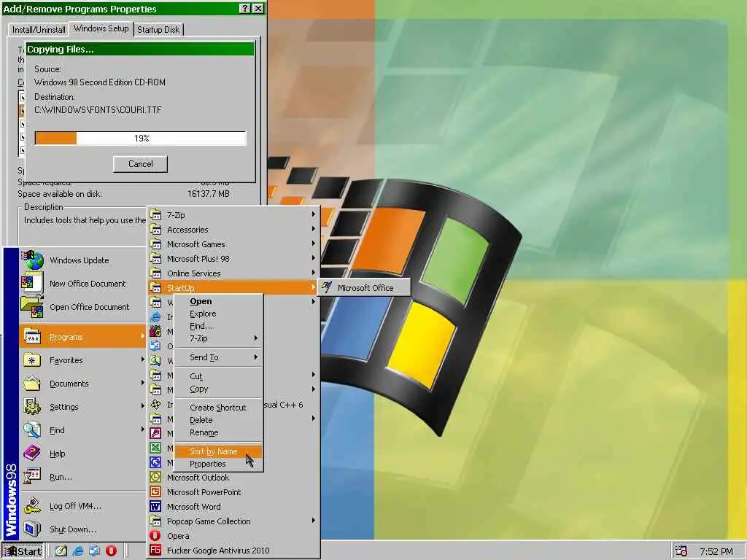This screenshot has width=747, height=560.
Task: Click the Show Desktop quick launch icon
Action: pos(61,551)
